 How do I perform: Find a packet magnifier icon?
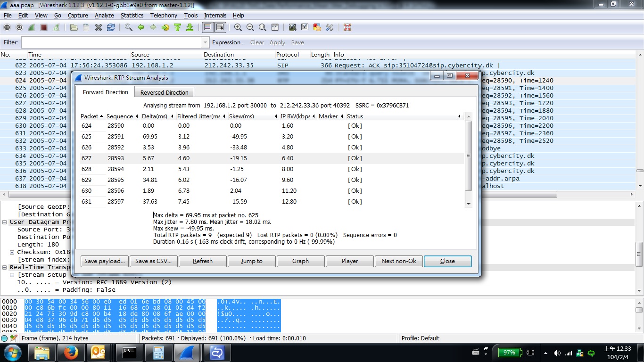(x=129, y=27)
